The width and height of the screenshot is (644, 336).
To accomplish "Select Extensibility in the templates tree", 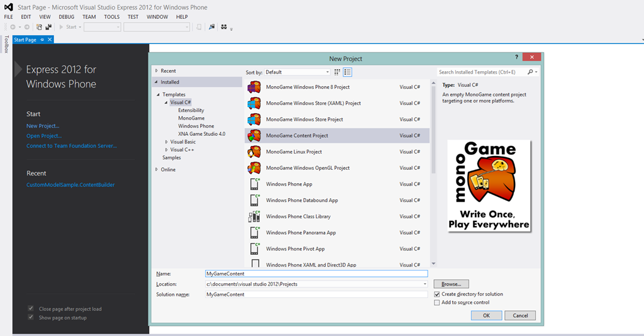I will click(x=191, y=110).
